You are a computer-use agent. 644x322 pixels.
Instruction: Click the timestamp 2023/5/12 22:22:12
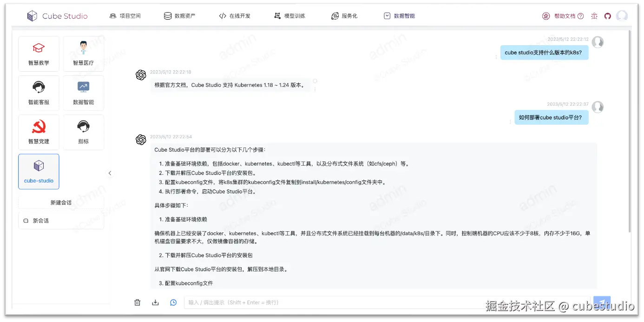tap(568, 39)
